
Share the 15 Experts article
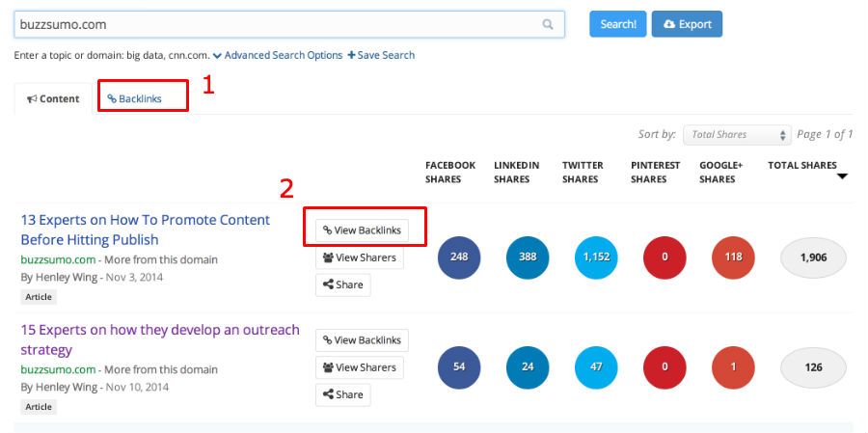pos(342,394)
